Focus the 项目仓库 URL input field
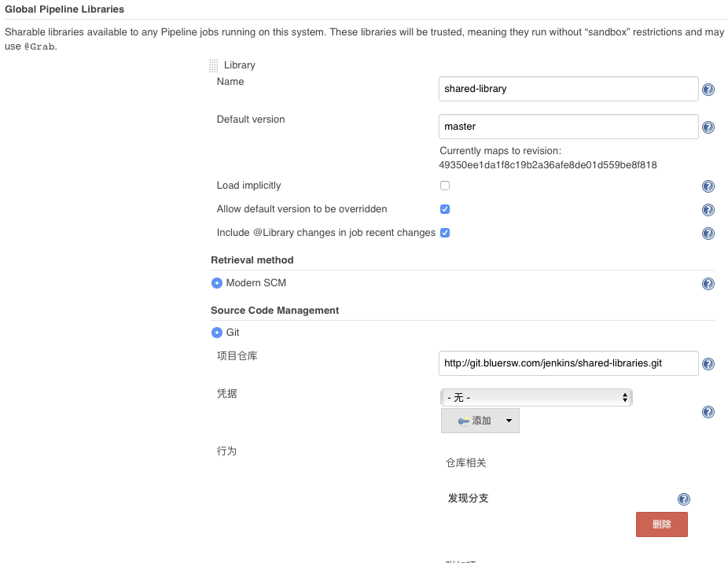The image size is (728, 563). coord(568,363)
